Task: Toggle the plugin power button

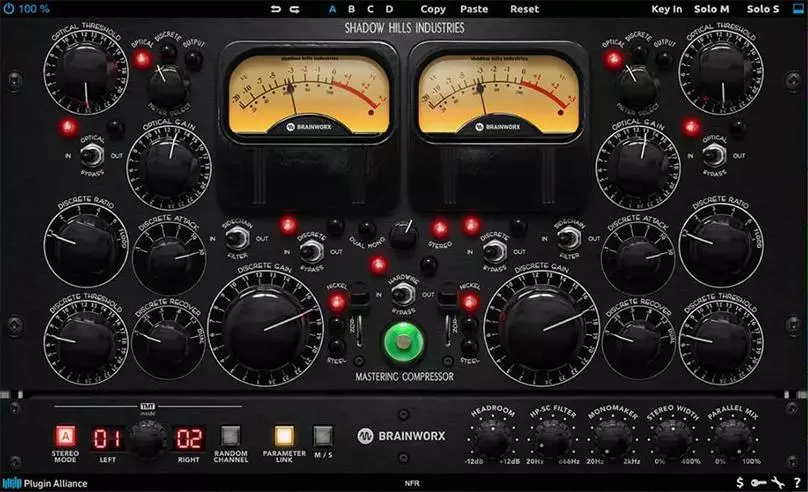Action: (8, 9)
